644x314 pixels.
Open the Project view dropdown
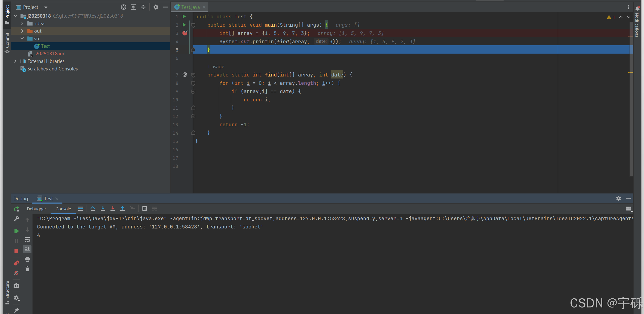pyautogui.click(x=46, y=7)
